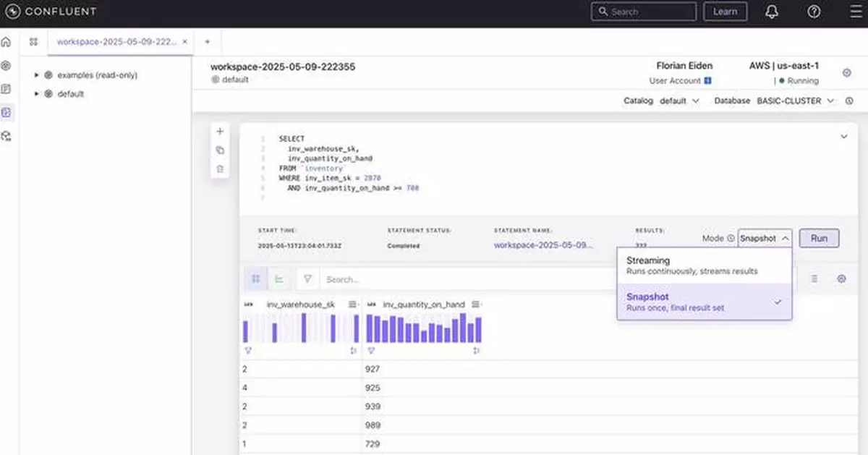Image resolution: width=868 pixels, height=455 pixels.
Task: Switch results to chart view
Action: click(x=280, y=278)
